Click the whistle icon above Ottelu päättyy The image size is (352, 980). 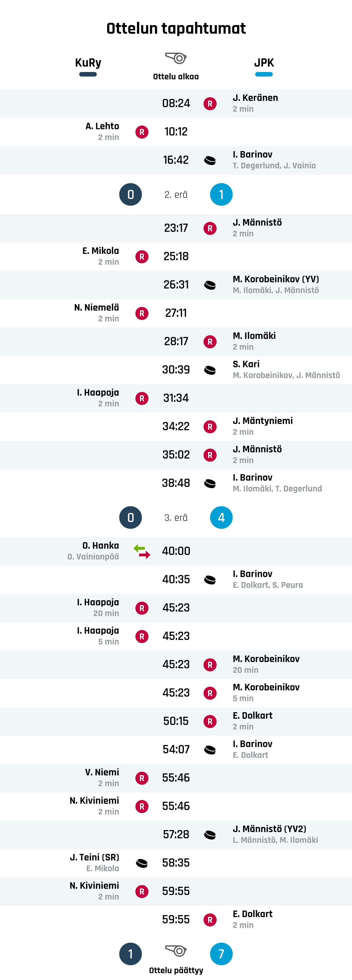pyautogui.click(x=176, y=950)
